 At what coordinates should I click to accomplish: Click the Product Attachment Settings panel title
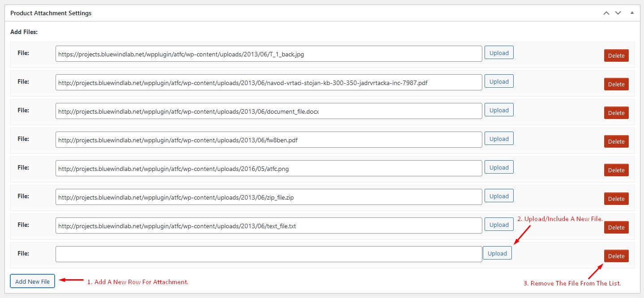coord(51,13)
